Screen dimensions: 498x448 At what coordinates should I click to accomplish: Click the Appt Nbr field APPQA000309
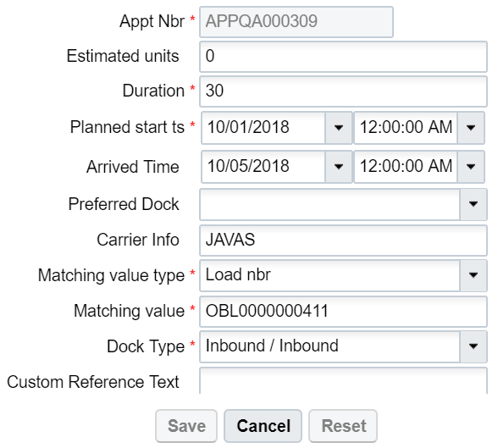(x=296, y=22)
